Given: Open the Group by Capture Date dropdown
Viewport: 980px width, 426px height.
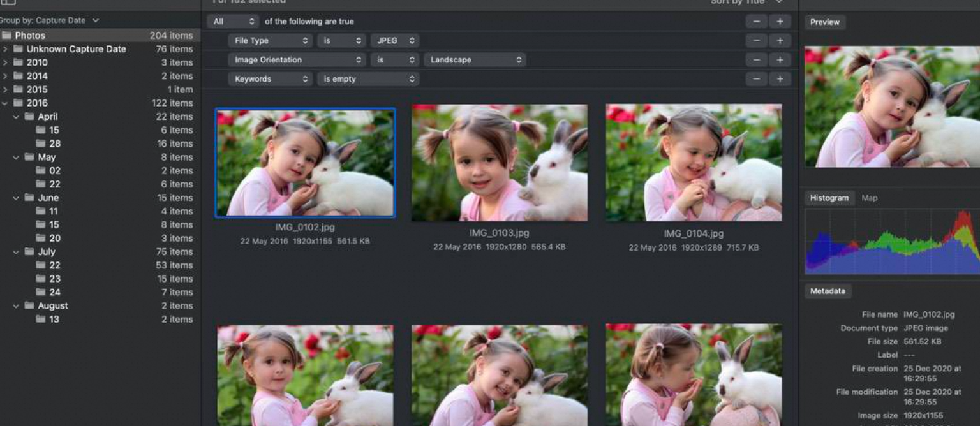Looking at the screenshot, I should [48, 20].
